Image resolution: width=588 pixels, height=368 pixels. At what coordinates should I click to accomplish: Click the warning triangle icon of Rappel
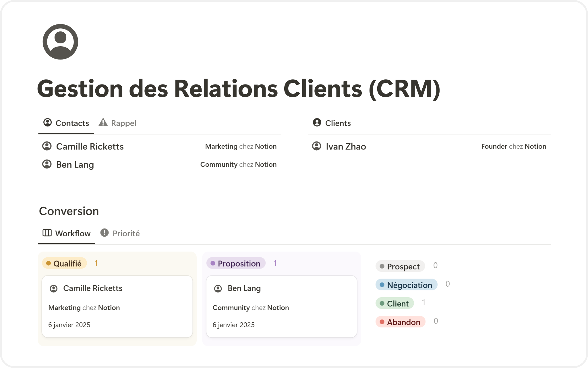103,123
